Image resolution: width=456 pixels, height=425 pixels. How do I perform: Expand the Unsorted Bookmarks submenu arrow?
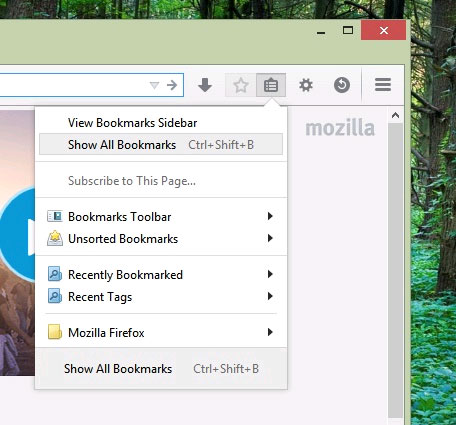pyautogui.click(x=270, y=238)
